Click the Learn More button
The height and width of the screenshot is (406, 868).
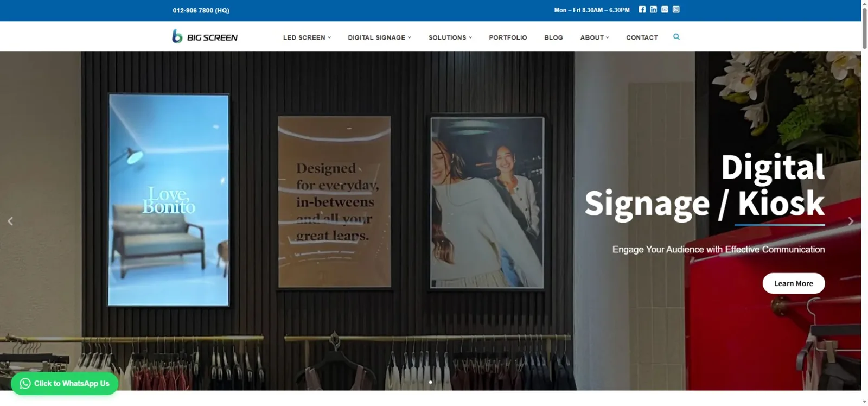pos(794,283)
